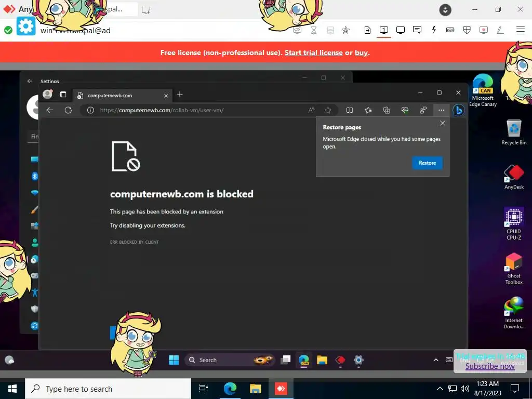Open local Windows Start menu
Screen dimensions: 532x399
[x=12, y=389]
